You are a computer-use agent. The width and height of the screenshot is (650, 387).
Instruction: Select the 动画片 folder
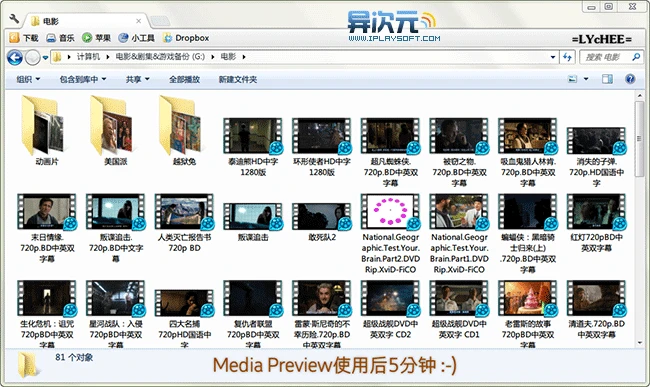pos(46,131)
